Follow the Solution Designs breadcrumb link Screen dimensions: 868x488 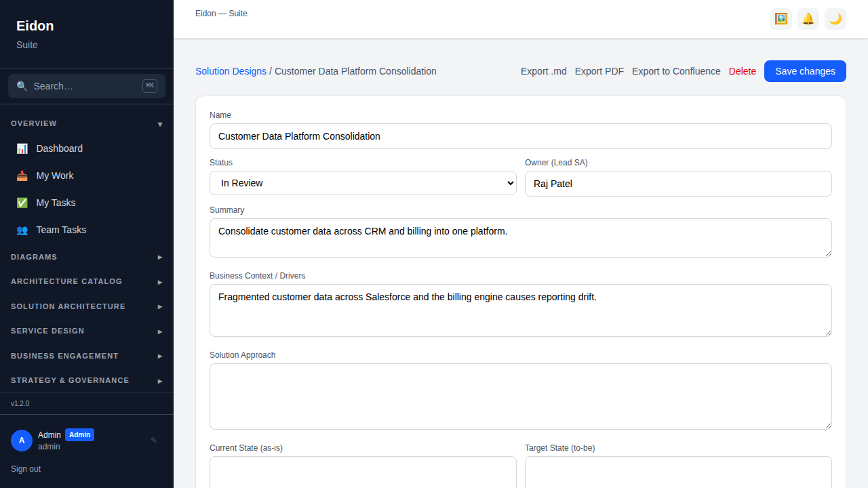231,71
